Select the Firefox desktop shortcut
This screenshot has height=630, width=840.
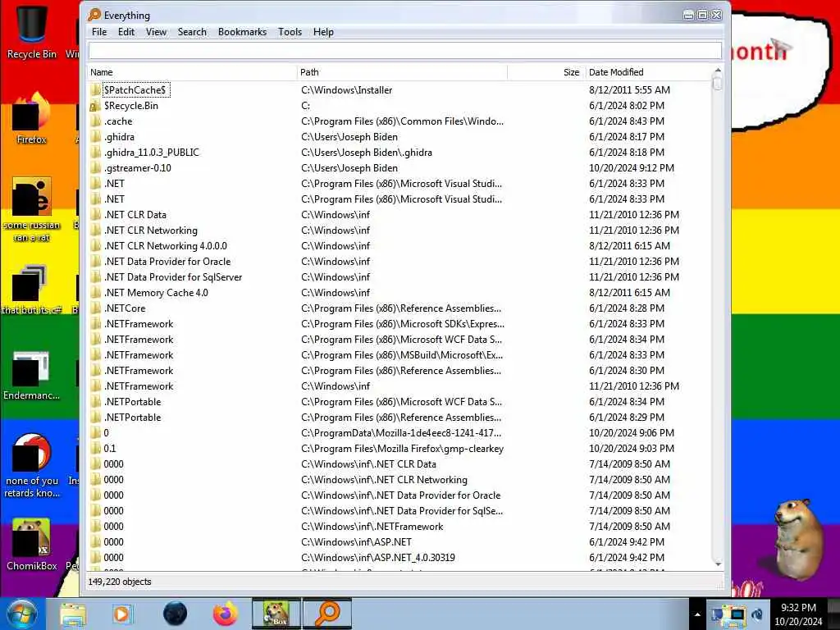32,119
